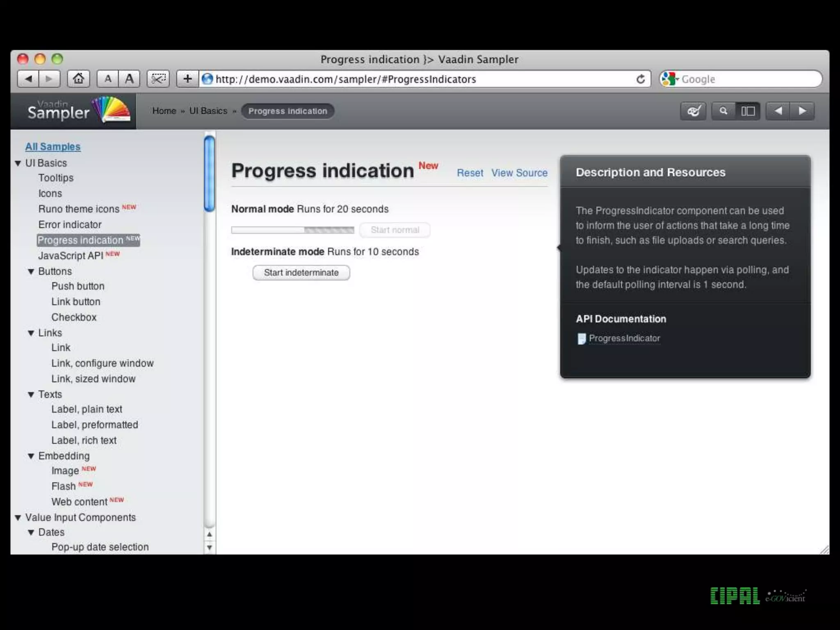The image size is (840, 630).
Task: Click the web clip scissors icon
Action: (158, 79)
